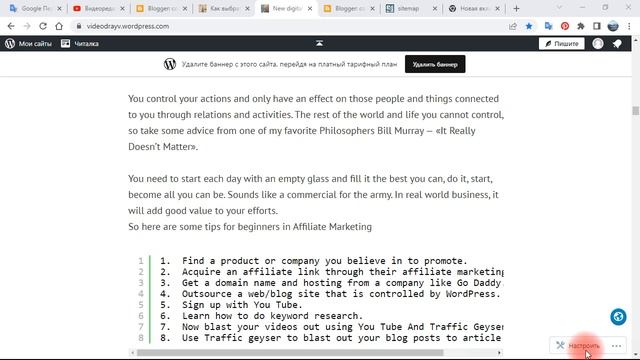Screen dimensions: 640x360
Task: Click the WordPress logo in banner
Action: tap(170, 64)
